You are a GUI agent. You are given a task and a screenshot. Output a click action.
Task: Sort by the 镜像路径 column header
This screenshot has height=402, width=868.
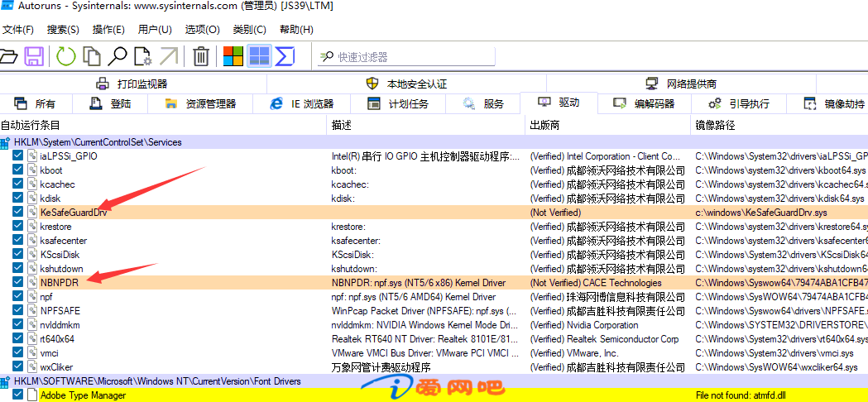click(779, 125)
